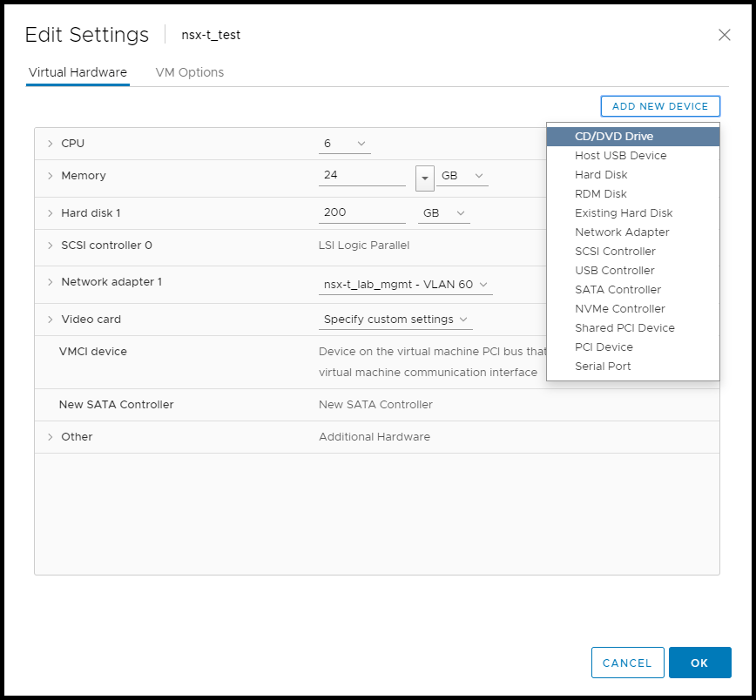Click the Hard disk 1 size field

click(x=361, y=213)
